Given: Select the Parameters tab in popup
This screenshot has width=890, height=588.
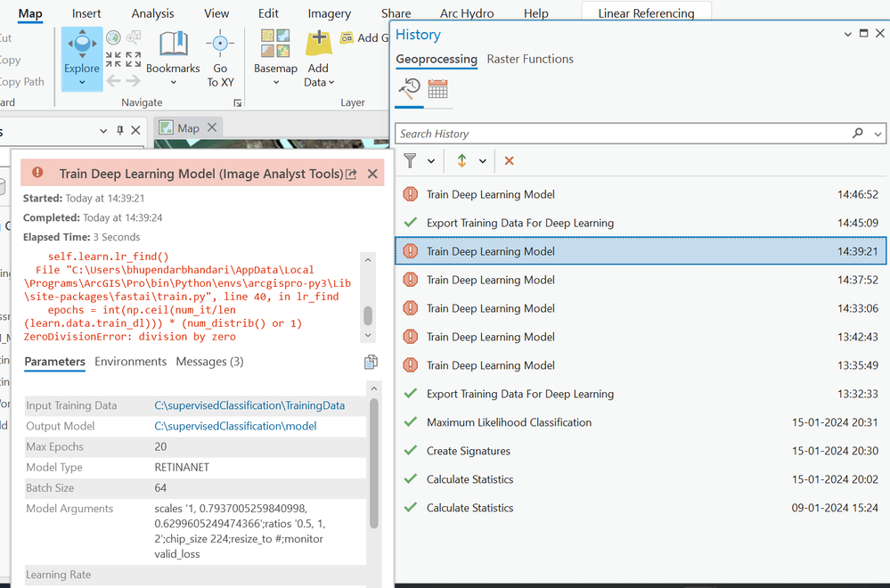Looking at the screenshot, I should coord(54,362).
